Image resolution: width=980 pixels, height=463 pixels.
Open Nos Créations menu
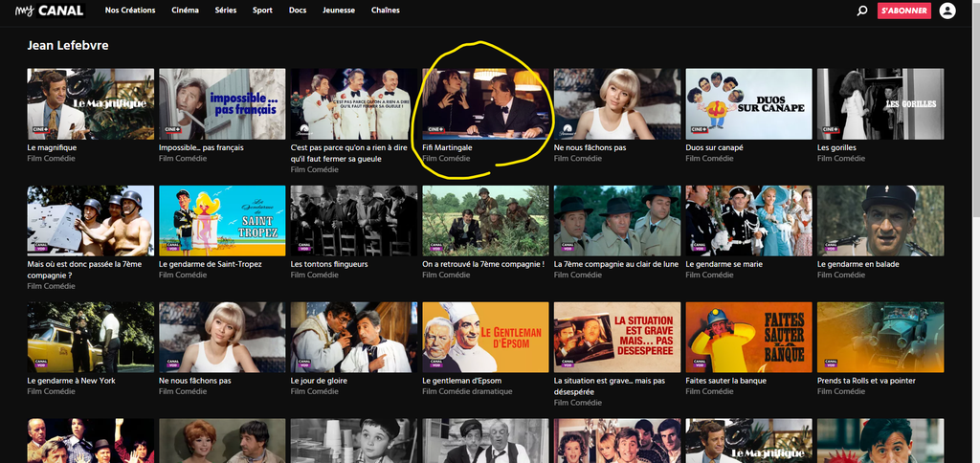click(130, 10)
